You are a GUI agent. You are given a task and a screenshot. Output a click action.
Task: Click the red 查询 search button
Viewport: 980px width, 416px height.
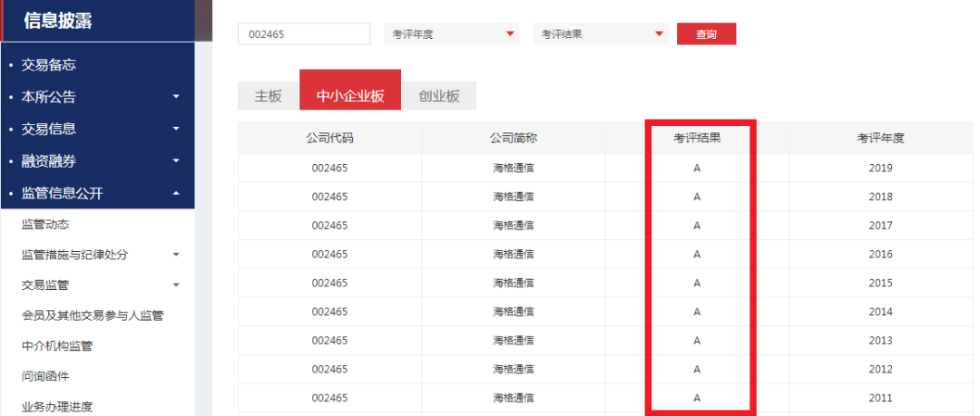706,34
